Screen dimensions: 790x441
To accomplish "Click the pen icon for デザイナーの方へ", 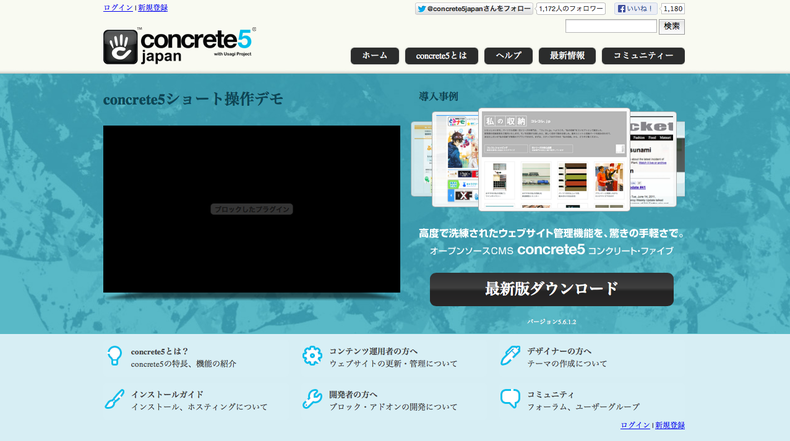I will (x=510, y=356).
